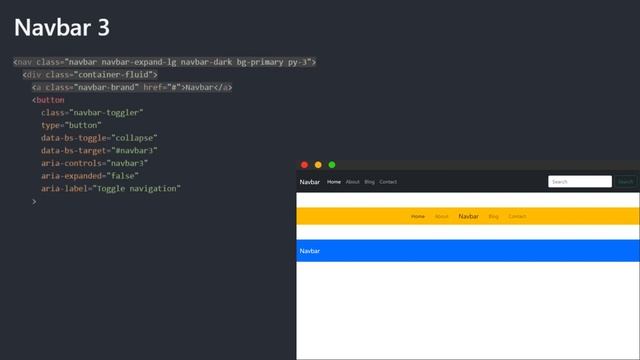Screen dimensions: 640x360
Task: Select About in the yellow navbar
Action: (442, 216)
